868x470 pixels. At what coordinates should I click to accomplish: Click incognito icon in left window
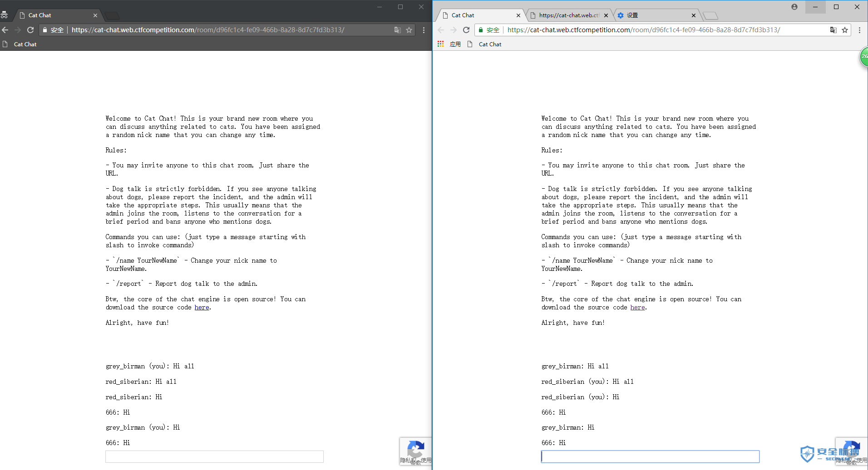click(4, 15)
